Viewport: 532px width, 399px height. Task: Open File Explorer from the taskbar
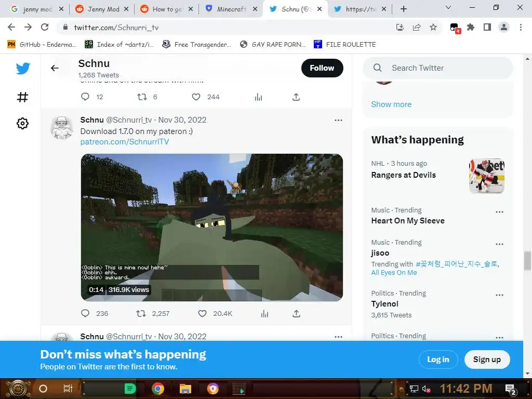[185, 389]
